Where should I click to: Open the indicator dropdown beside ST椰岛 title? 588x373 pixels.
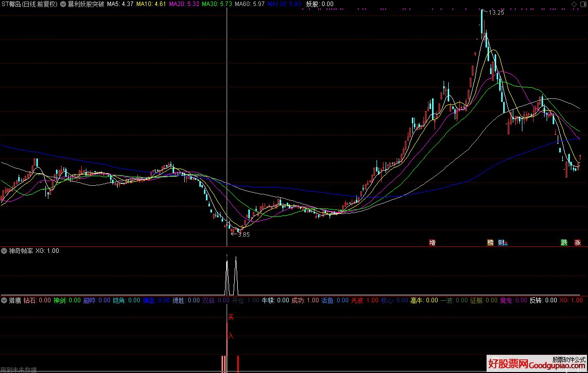63,4
